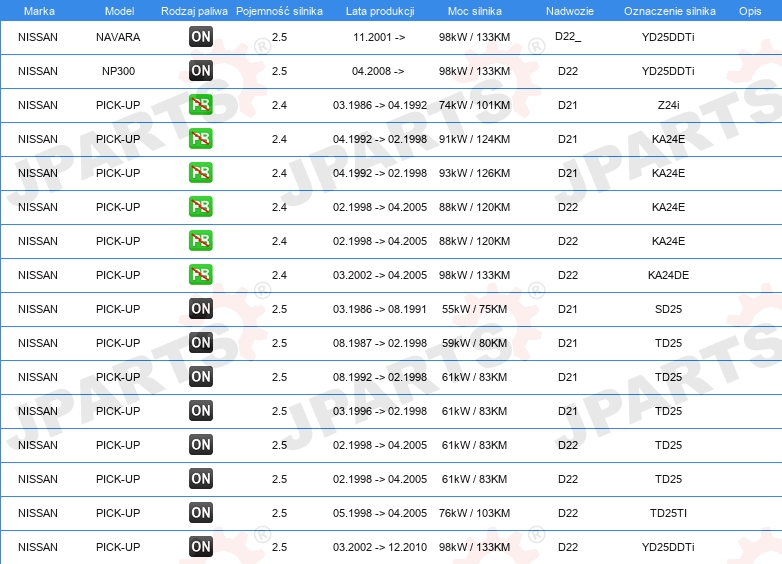Click the petrol PB icon in the Z24i row
This screenshot has height=564, width=782.
[201, 105]
